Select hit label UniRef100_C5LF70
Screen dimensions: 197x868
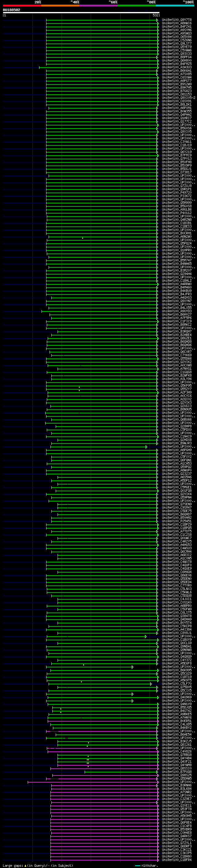click(x=177, y=684)
